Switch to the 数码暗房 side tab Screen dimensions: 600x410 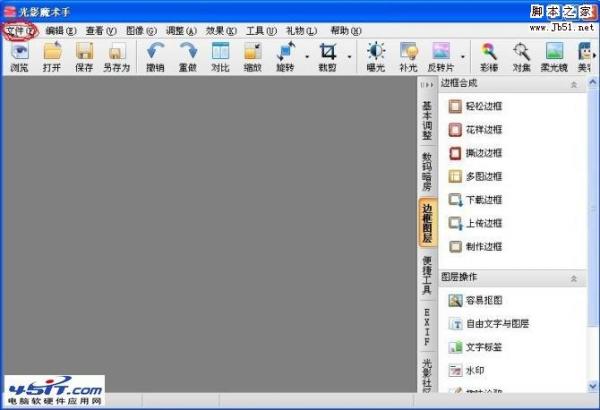click(427, 172)
